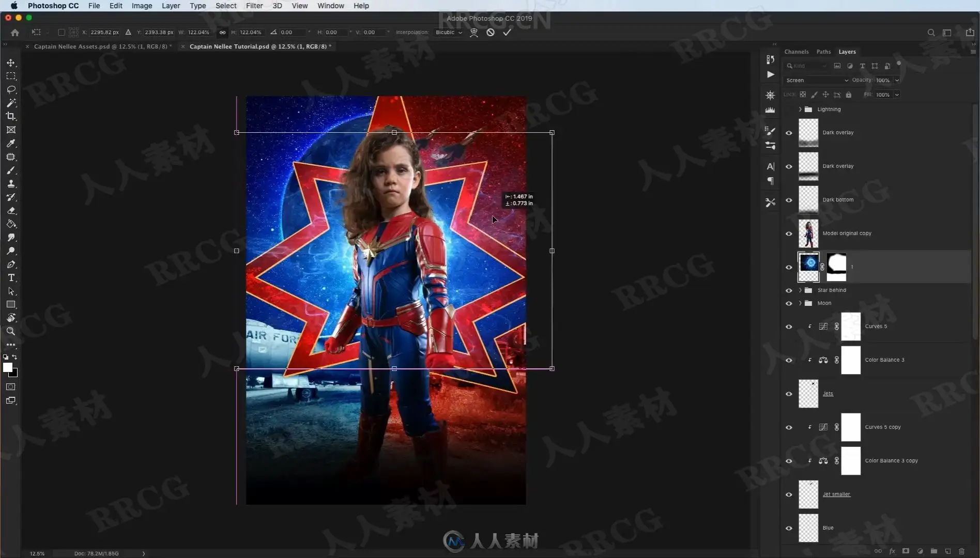
Task: Add a layer mask from the panel footer
Action: click(906, 551)
